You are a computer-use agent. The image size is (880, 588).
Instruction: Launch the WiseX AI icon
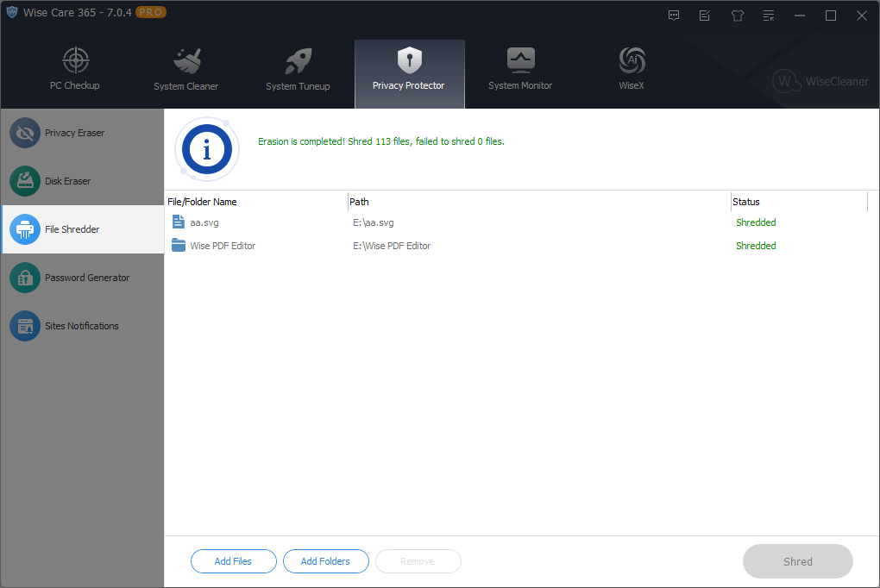(x=632, y=60)
